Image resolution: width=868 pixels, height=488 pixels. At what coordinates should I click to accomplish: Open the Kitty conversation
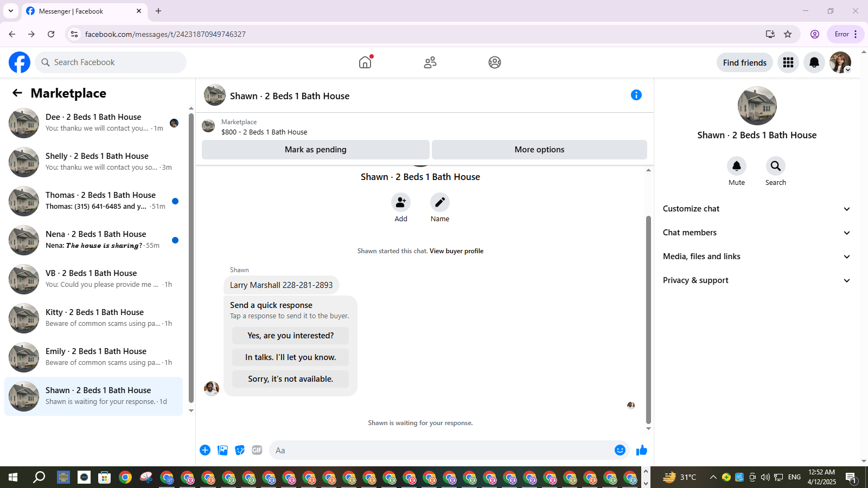click(93, 318)
